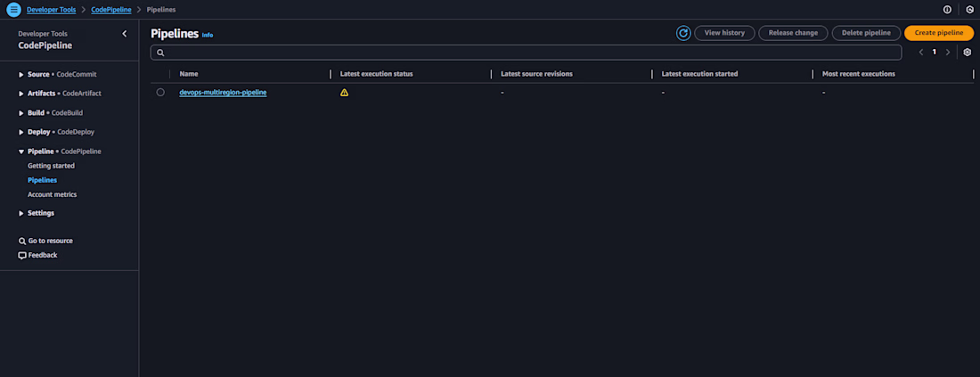Open Account metrics in sidebar
Image resolution: width=980 pixels, height=377 pixels.
pyautogui.click(x=53, y=194)
